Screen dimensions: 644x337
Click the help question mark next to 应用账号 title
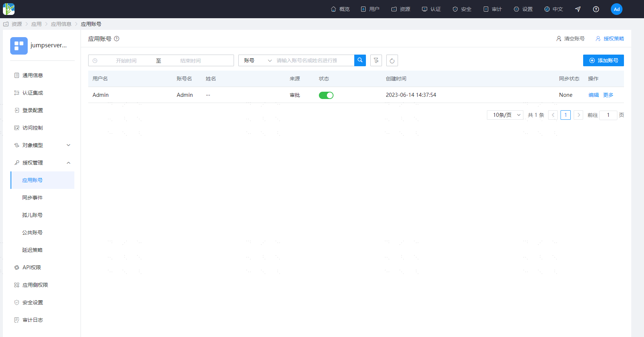(117, 39)
